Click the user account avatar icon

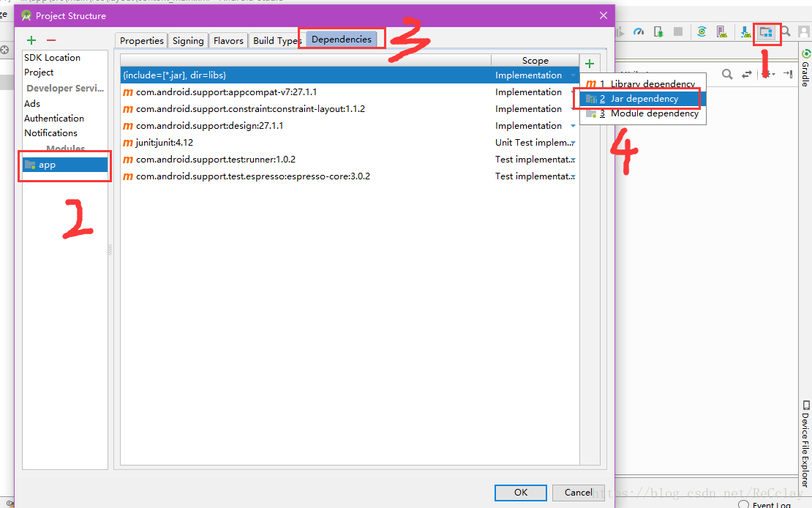[804, 32]
